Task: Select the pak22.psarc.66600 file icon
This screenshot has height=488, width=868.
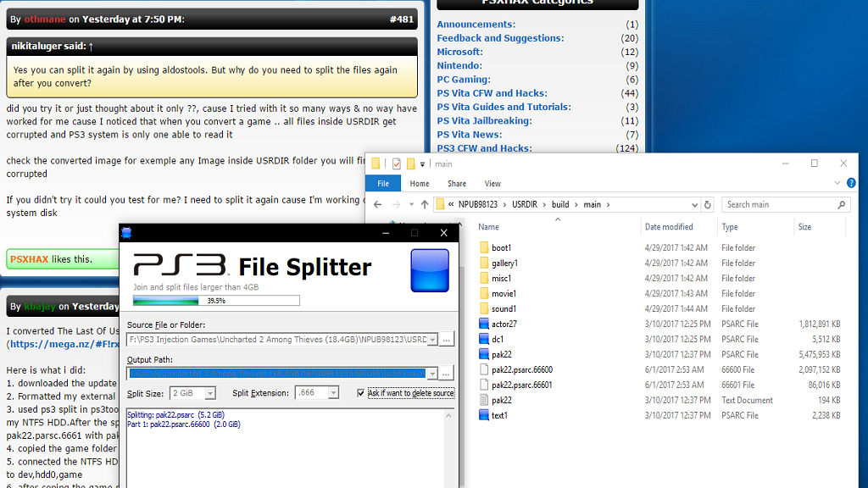Action: pos(484,369)
